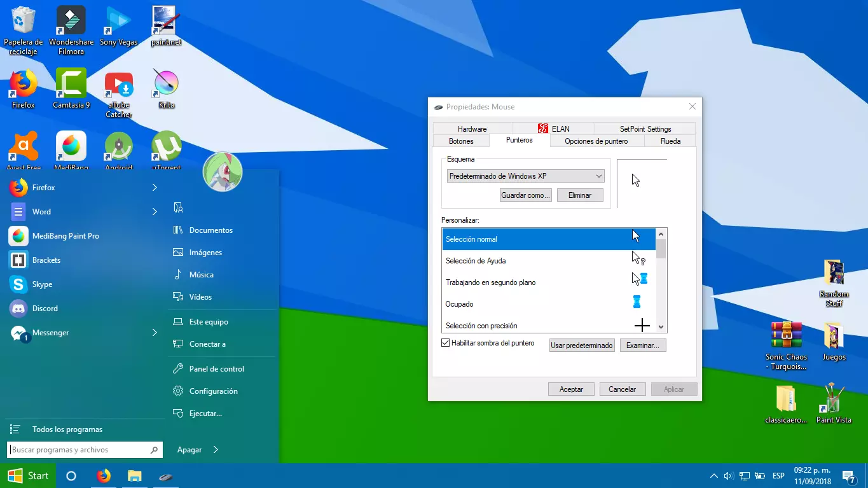The height and width of the screenshot is (488, 868).
Task: Expand the Apagar power options arrow
Action: point(216,450)
